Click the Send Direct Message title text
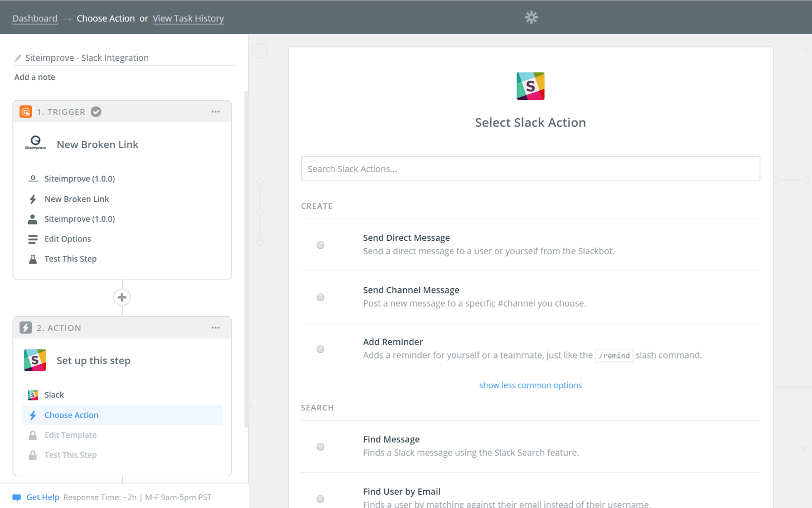 coord(406,238)
